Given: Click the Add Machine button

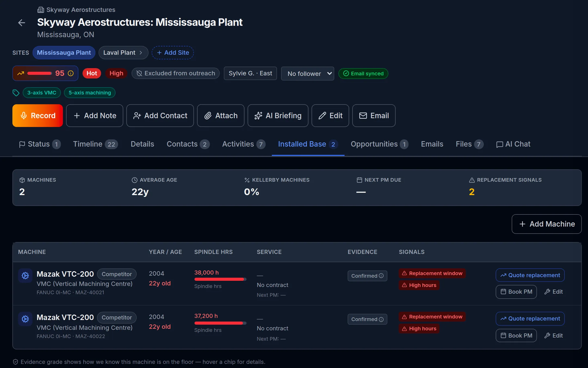Looking at the screenshot, I should click(x=547, y=224).
